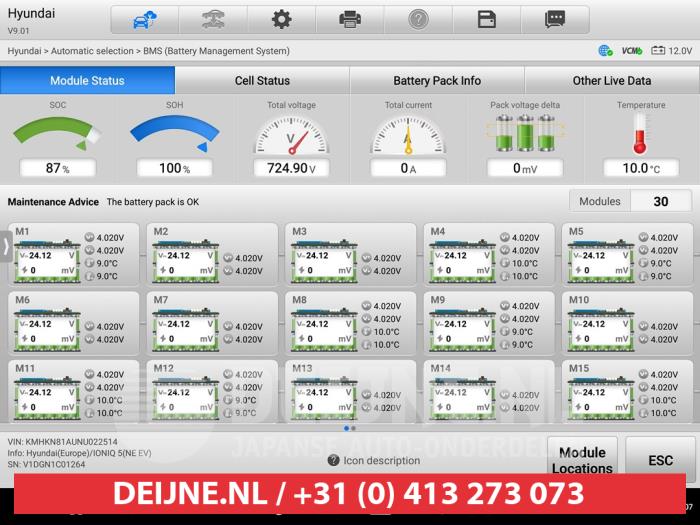Click the SOC green gauge

pyautogui.click(x=57, y=133)
